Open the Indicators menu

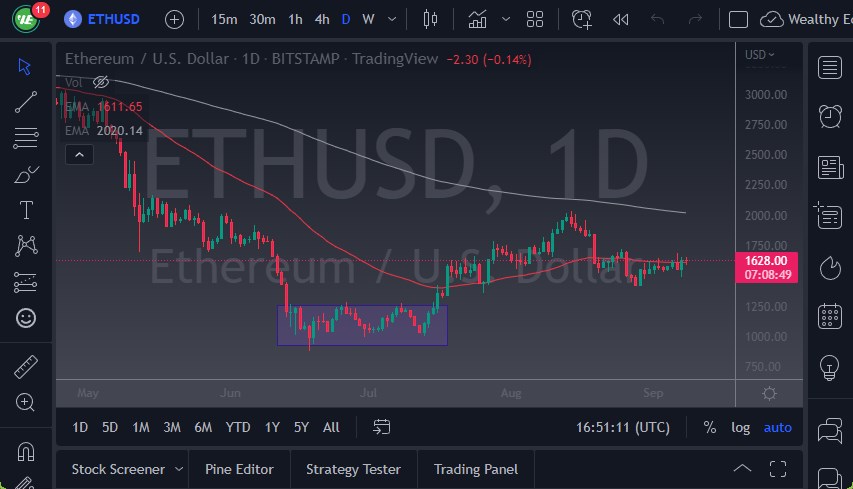point(477,20)
